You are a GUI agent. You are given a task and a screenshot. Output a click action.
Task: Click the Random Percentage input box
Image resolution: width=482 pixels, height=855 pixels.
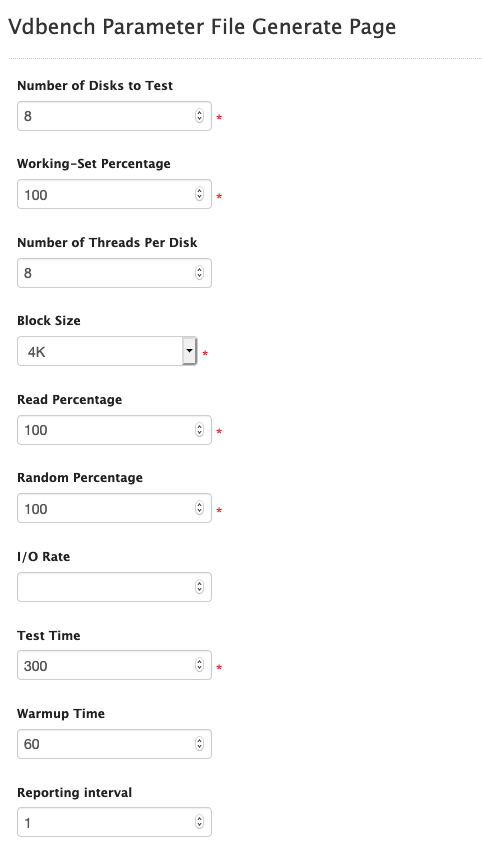[x=115, y=508]
